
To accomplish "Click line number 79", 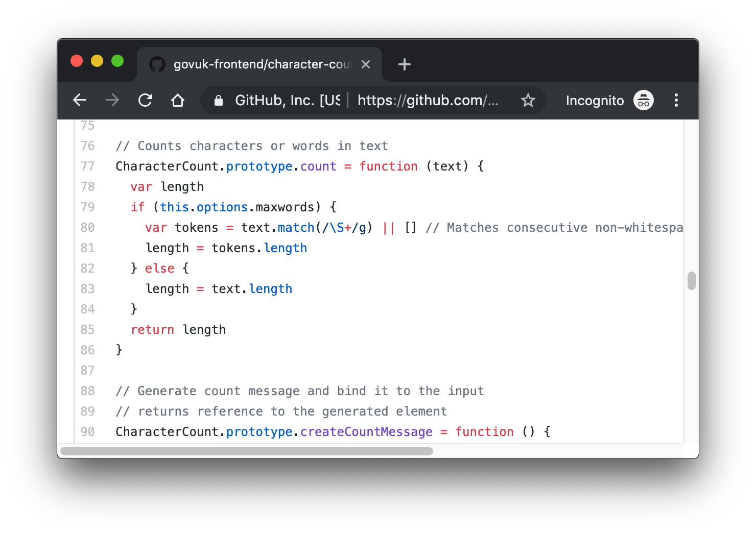I will click(x=88, y=207).
